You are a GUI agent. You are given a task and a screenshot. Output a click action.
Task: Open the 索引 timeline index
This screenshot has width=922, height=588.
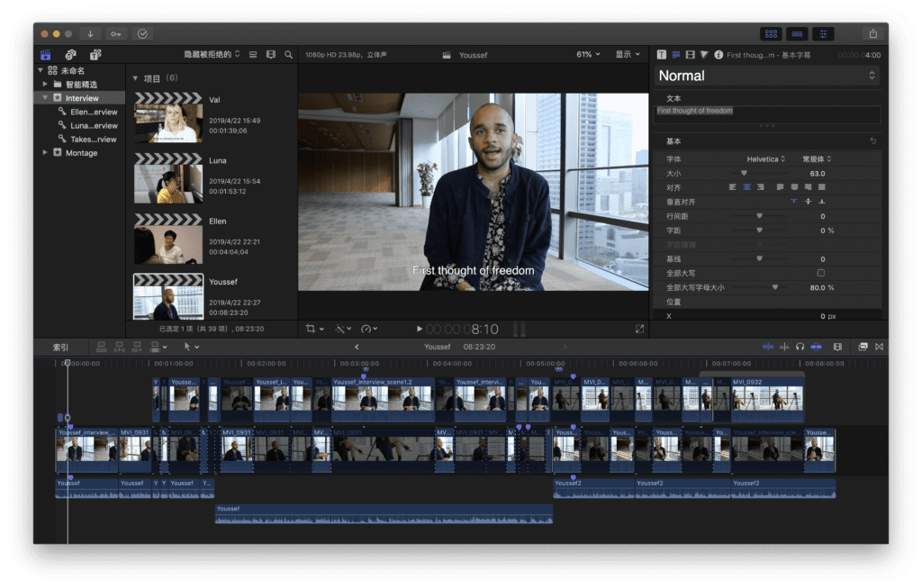click(x=60, y=347)
